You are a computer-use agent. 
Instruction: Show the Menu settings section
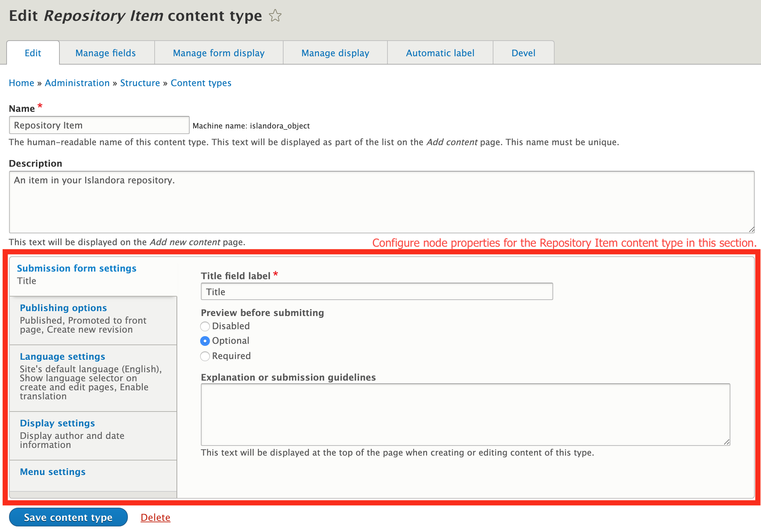click(52, 472)
